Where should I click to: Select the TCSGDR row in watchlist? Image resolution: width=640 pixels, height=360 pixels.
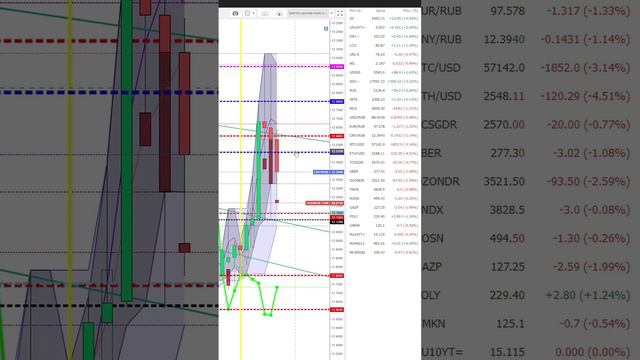(x=384, y=162)
